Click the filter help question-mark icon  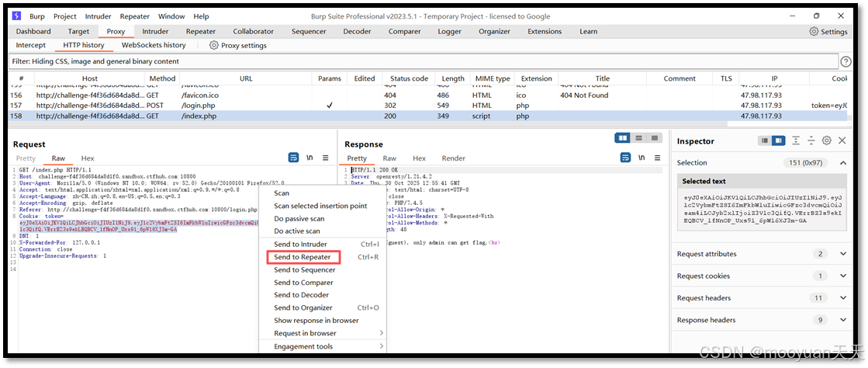click(x=846, y=61)
